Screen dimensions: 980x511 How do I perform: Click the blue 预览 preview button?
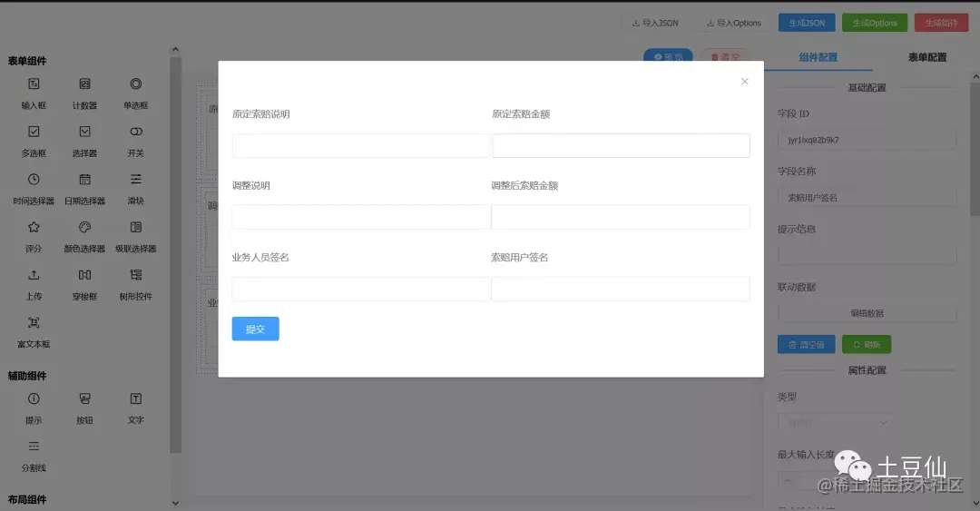coord(668,55)
